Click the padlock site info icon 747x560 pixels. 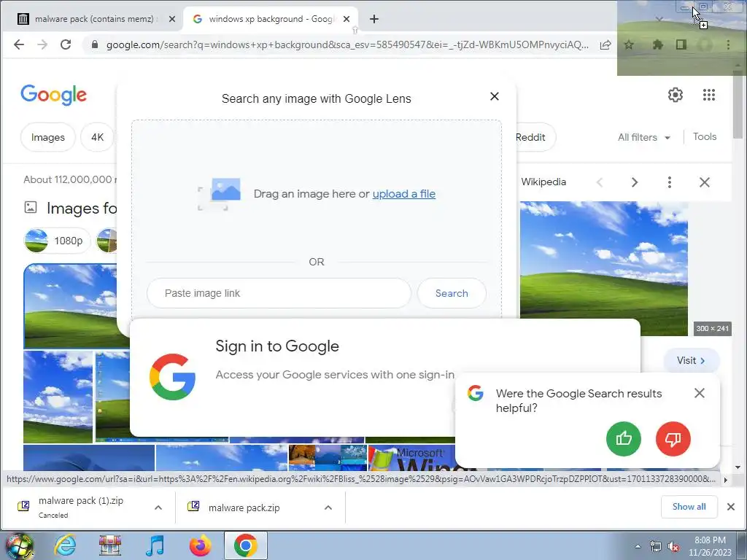pos(94,44)
